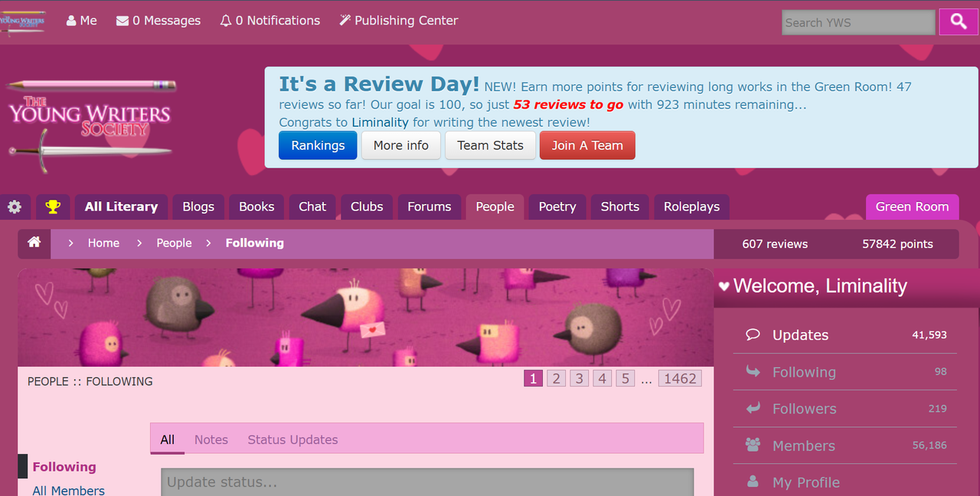
Task: Open the Rankings button
Action: click(x=318, y=145)
